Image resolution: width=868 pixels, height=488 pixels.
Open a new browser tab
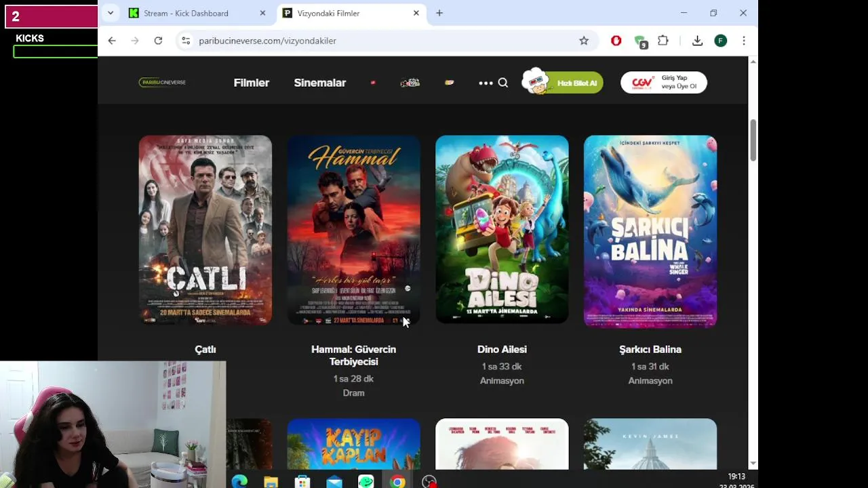tap(439, 13)
